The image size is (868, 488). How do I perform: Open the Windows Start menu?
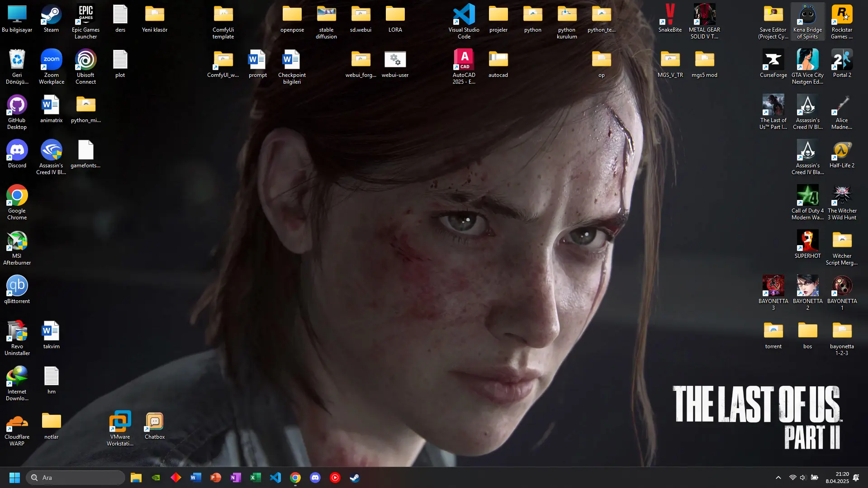point(14,478)
